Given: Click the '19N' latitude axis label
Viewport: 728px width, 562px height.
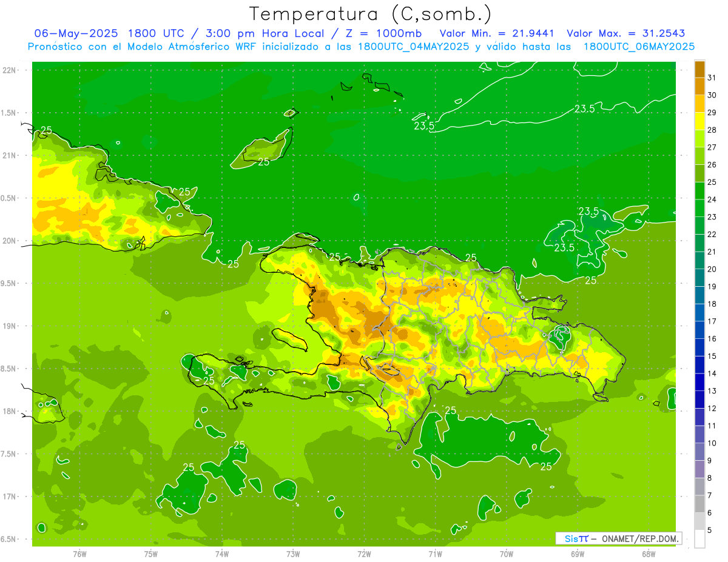Looking at the screenshot, I should tap(10, 326).
